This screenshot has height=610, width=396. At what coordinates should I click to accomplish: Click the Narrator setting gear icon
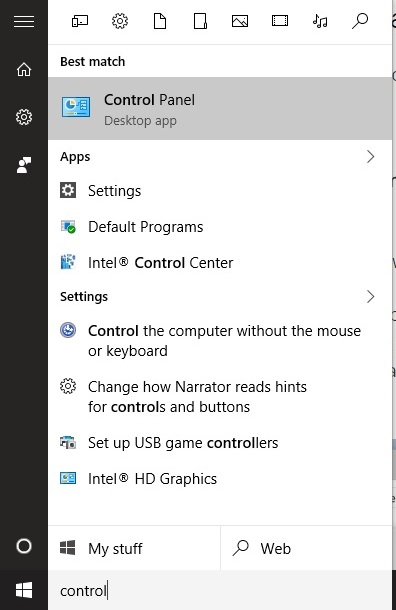(68, 386)
